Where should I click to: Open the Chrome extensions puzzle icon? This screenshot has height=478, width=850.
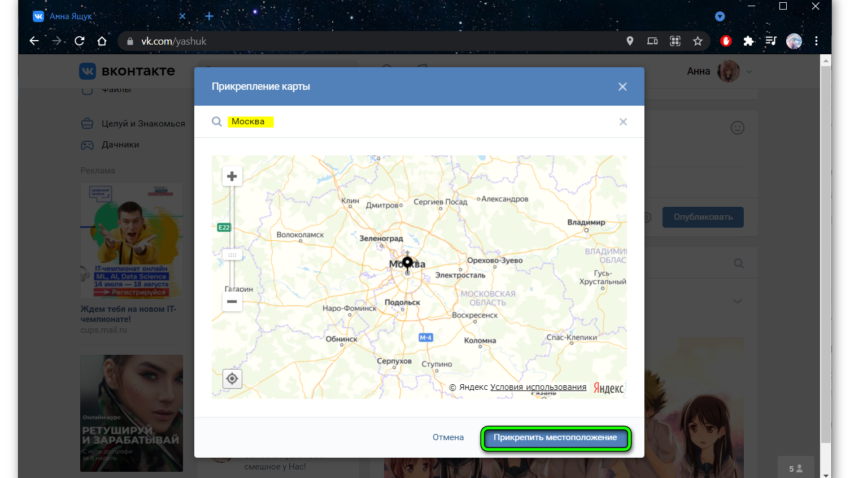click(x=748, y=41)
